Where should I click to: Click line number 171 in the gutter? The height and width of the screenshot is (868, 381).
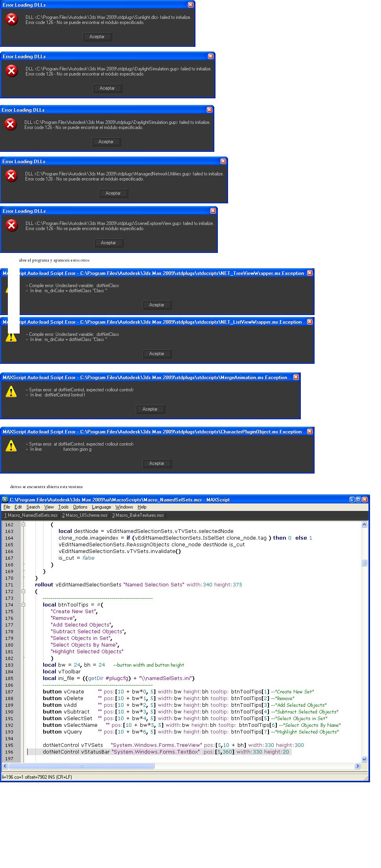tap(9, 584)
